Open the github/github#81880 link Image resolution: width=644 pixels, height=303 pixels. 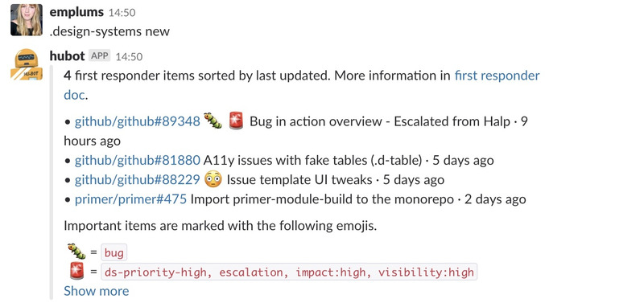137,160
